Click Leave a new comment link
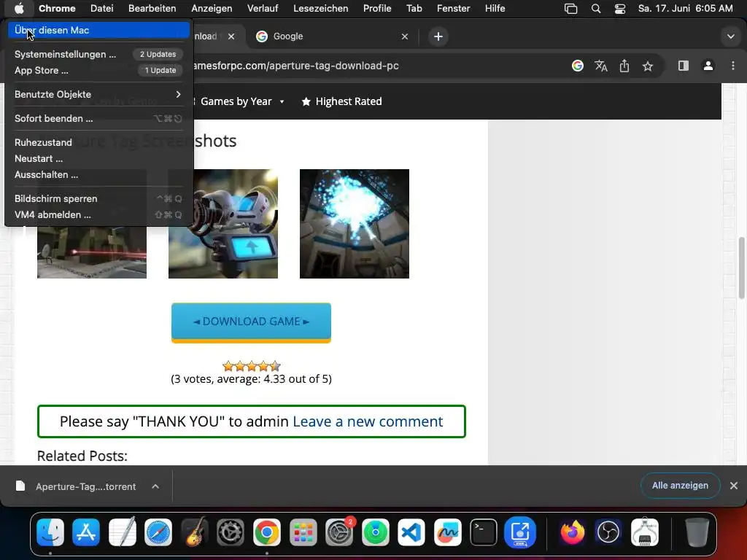The height and width of the screenshot is (560, 747). coord(368,421)
